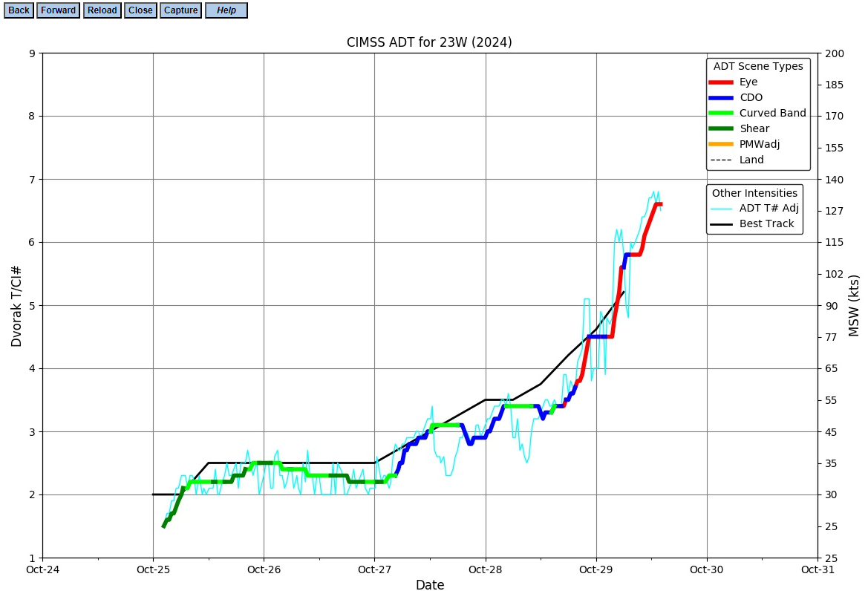Click the red Eye legend swatch

721,82
